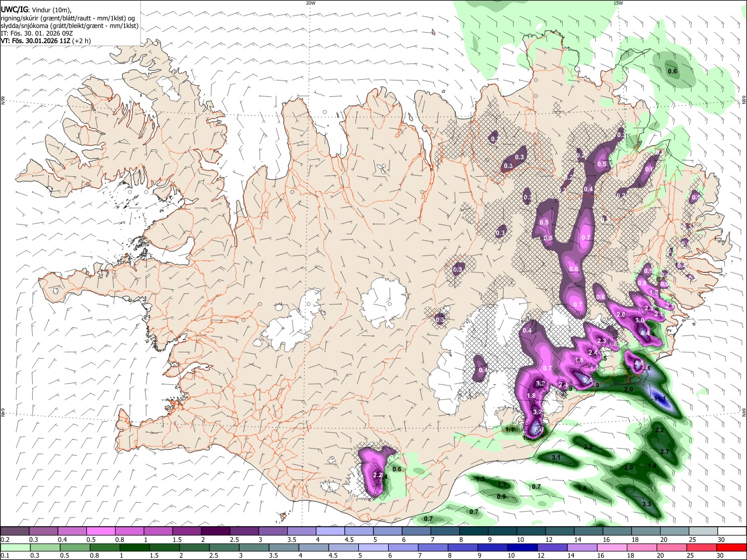Click the '3.3' precipitation value on the map

click(x=646, y=504)
